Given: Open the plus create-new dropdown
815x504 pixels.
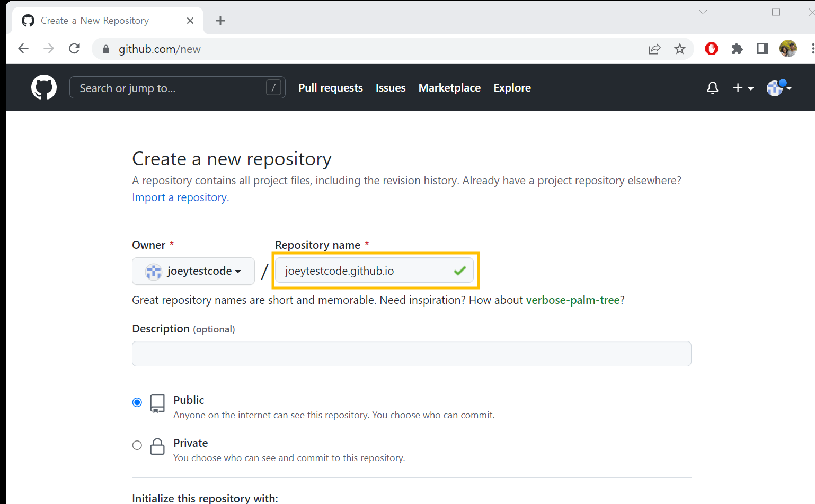Looking at the screenshot, I should pos(743,88).
